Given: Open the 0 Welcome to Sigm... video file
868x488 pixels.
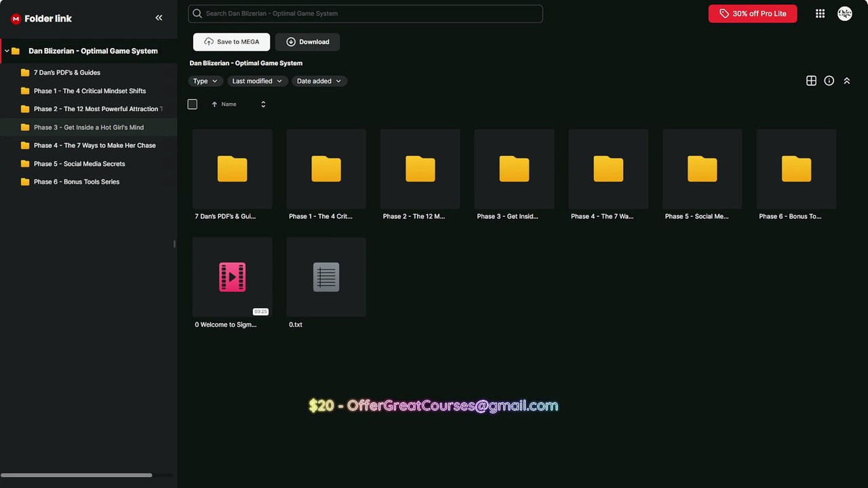Looking at the screenshot, I should click(232, 283).
